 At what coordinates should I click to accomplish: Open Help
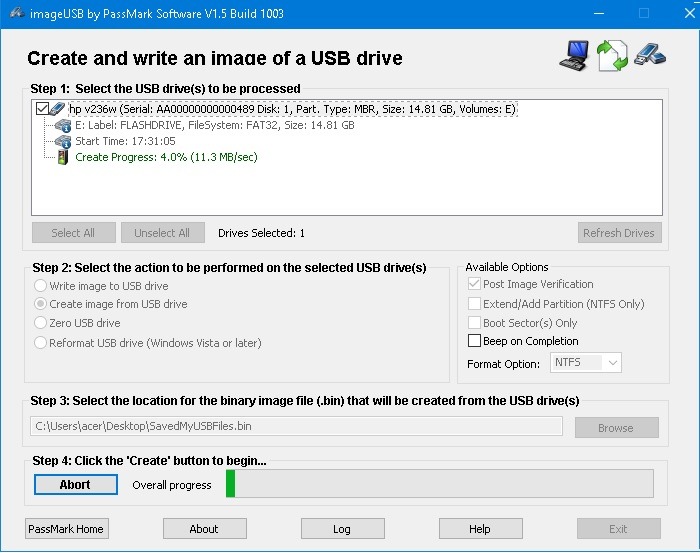click(x=480, y=529)
